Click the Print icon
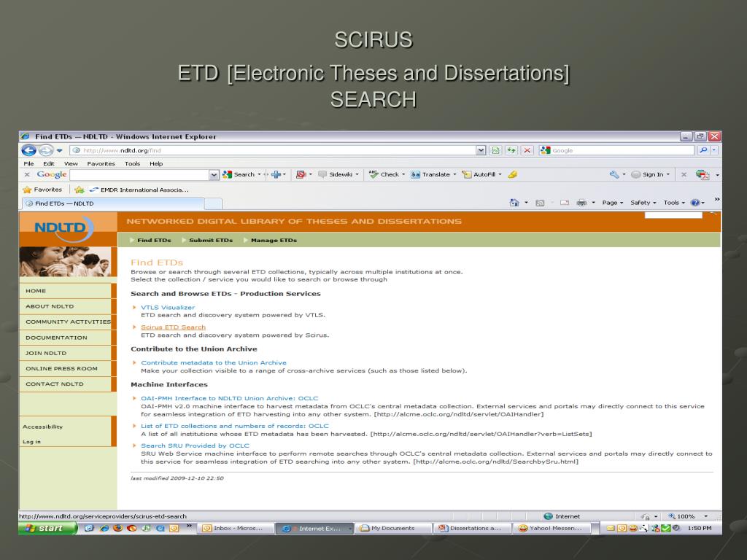 (581, 203)
